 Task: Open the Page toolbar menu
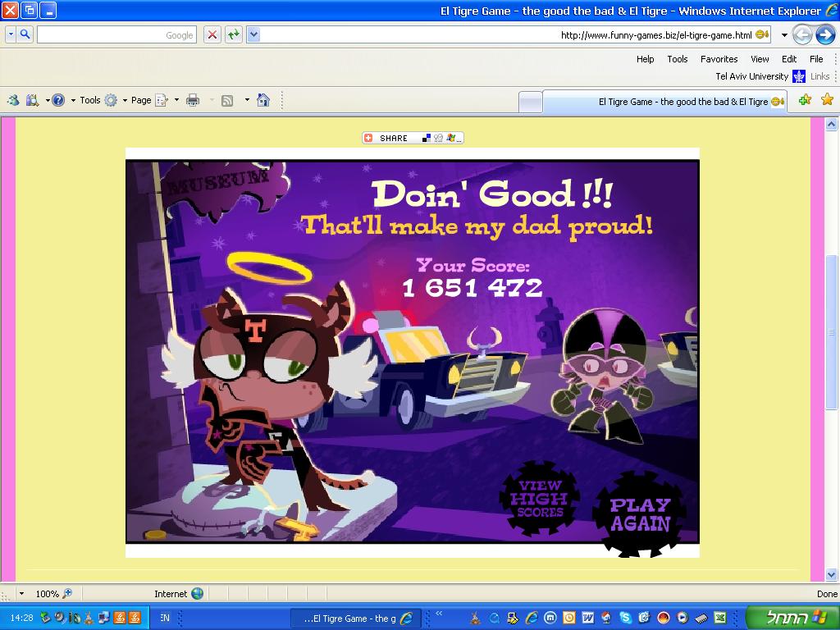coord(150,100)
